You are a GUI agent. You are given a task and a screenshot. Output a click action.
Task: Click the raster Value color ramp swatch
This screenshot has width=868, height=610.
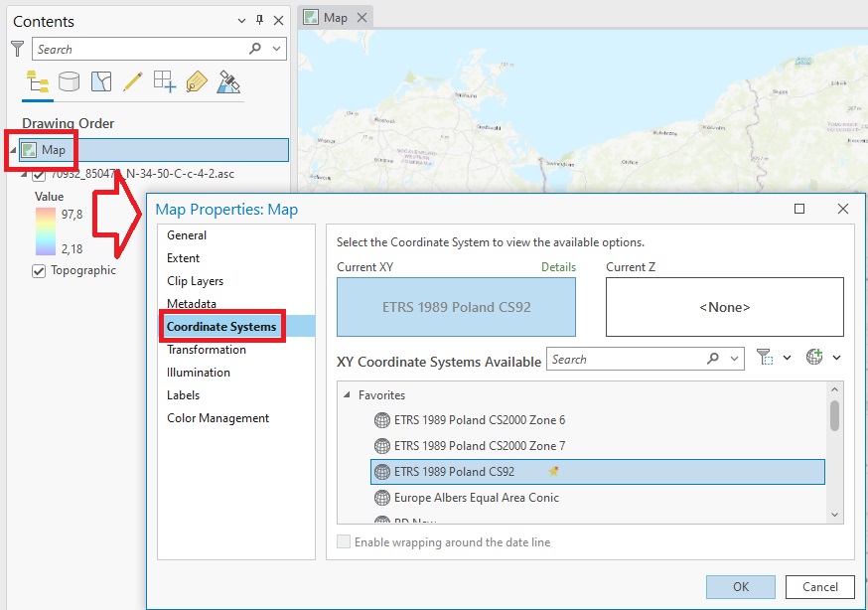click(48, 230)
